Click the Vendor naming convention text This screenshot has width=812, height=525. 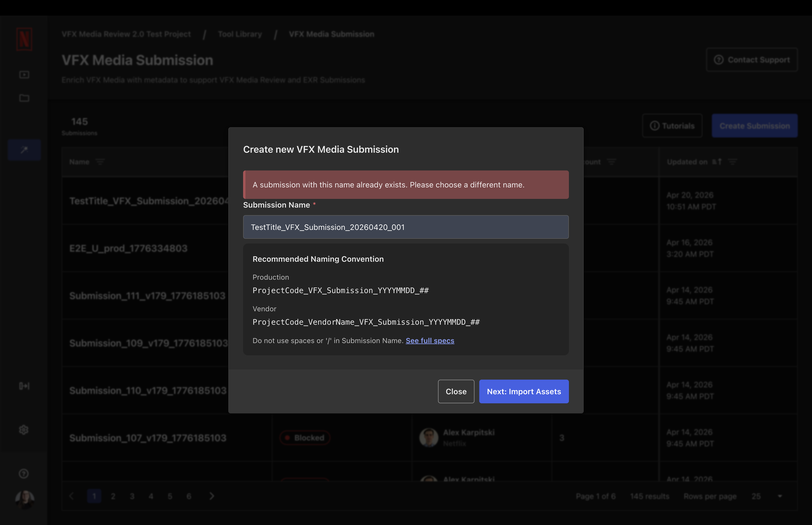pos(366,322)
